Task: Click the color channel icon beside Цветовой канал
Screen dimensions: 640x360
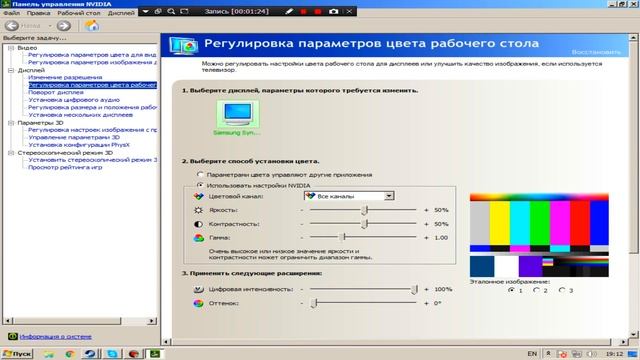Action: [x=198, y=196]
